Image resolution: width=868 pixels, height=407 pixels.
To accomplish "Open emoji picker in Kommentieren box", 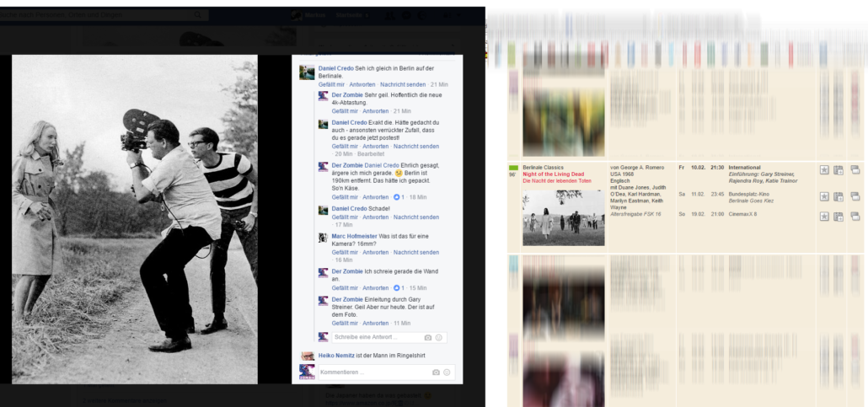I will point(447,372).
